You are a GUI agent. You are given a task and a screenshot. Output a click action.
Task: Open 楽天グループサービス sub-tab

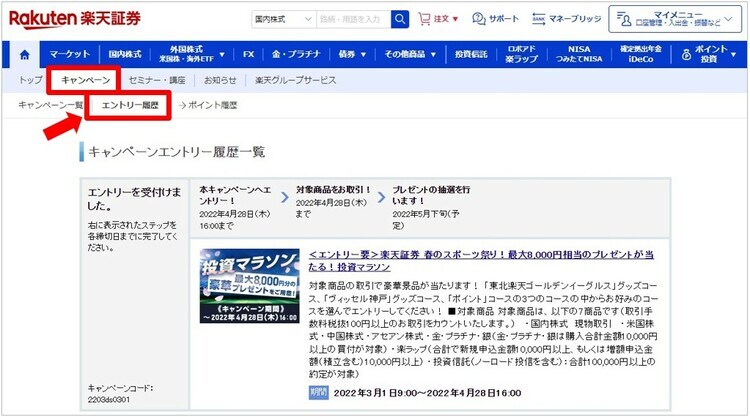pos(295,80)
